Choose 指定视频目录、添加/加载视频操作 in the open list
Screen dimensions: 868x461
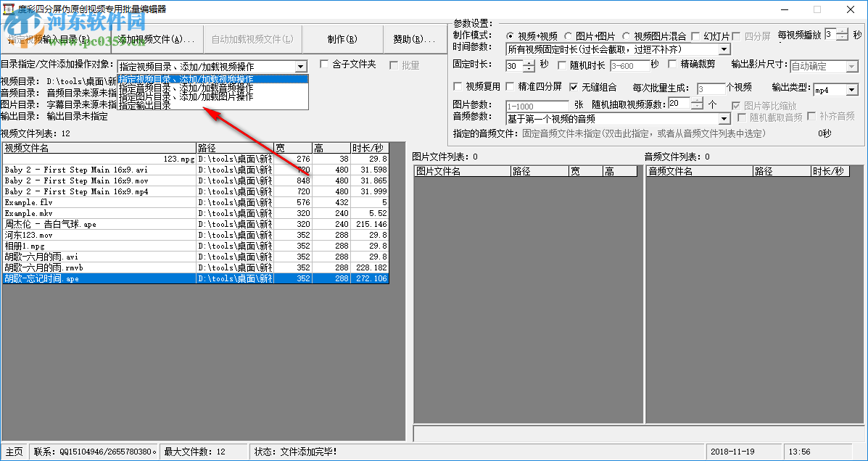pos(212,78)
